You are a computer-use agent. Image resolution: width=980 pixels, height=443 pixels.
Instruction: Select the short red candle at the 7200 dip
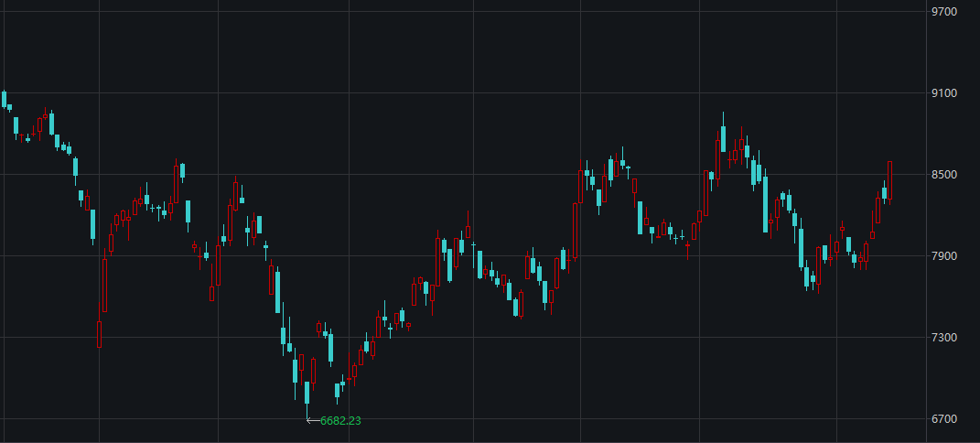pos(99,334)
